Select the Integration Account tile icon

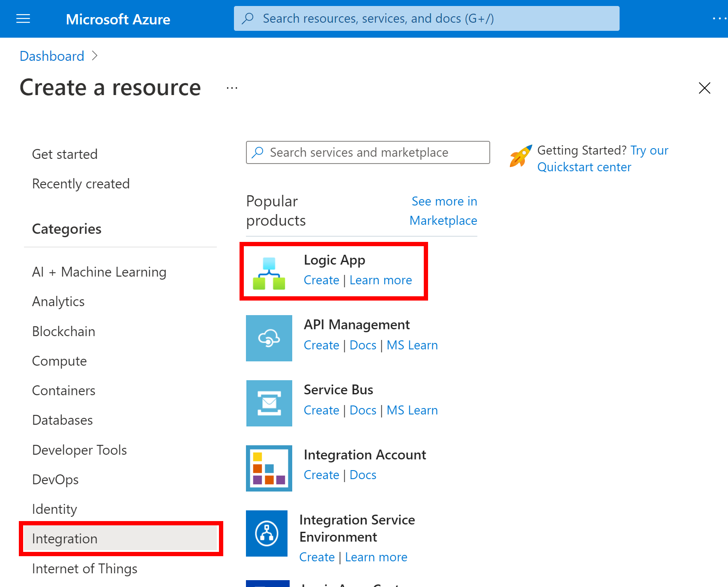[269, 468]
